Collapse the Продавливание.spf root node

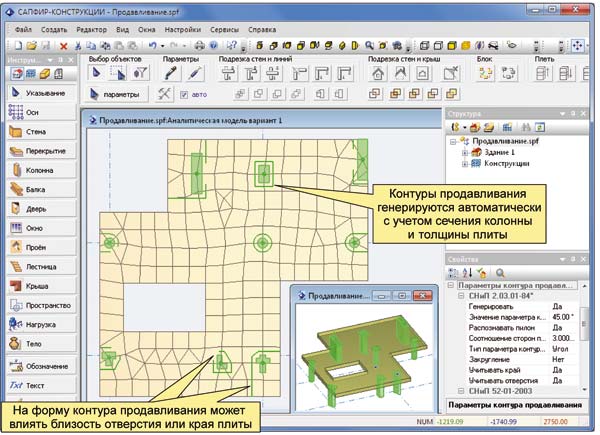[454, 140]
